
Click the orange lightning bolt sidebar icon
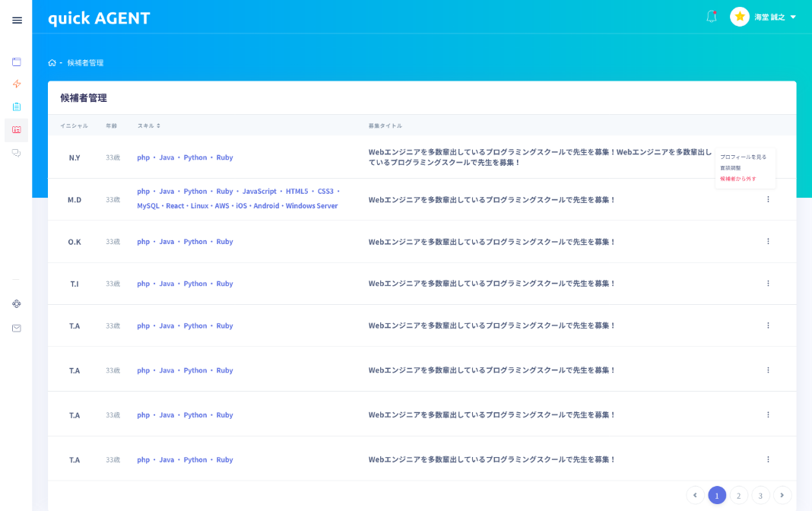[x=17, y=84]
